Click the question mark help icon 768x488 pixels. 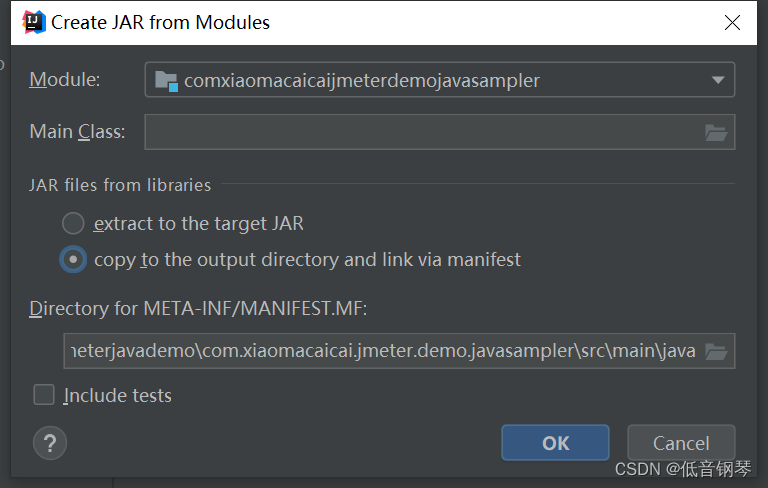(50, 443)
